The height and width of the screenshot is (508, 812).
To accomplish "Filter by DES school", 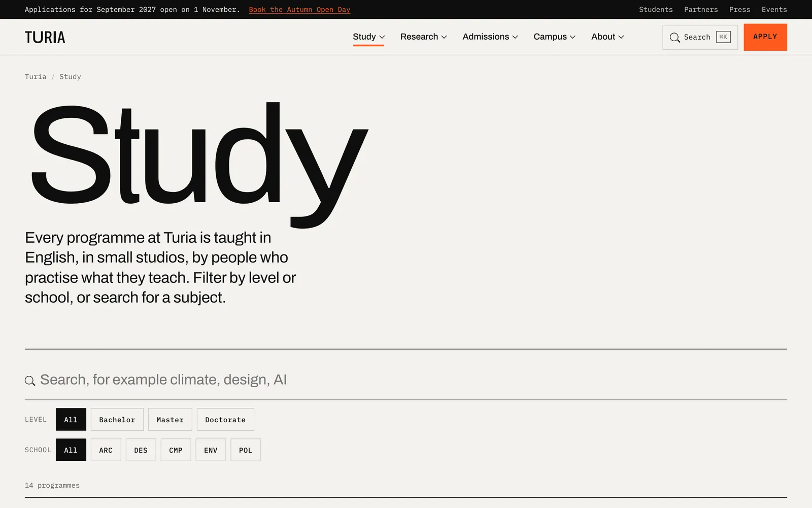I will click(x=141, y=450).
